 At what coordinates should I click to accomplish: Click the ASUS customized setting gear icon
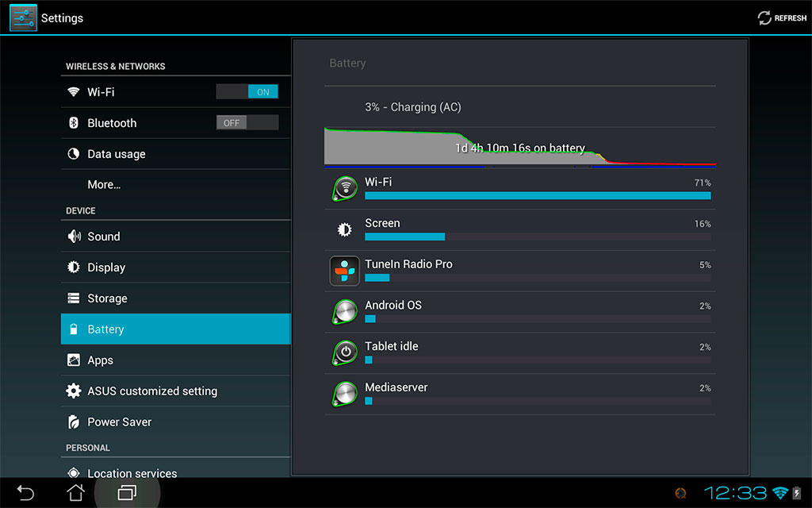[x=74, y=391]
